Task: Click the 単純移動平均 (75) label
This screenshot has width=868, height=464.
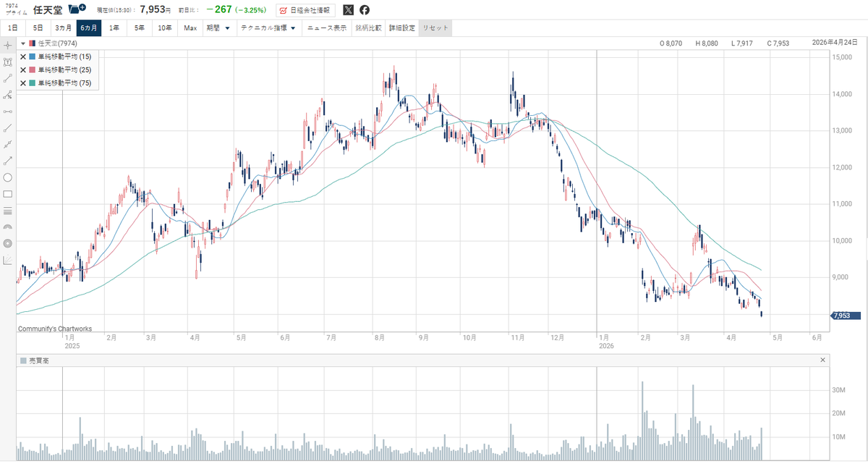Action: coord(65,83)
